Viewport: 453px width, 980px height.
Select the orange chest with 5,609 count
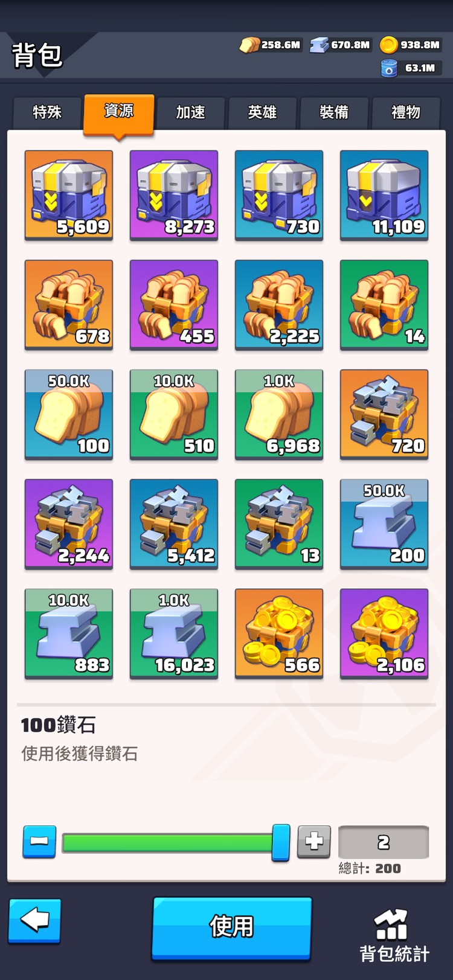(69, 195)
